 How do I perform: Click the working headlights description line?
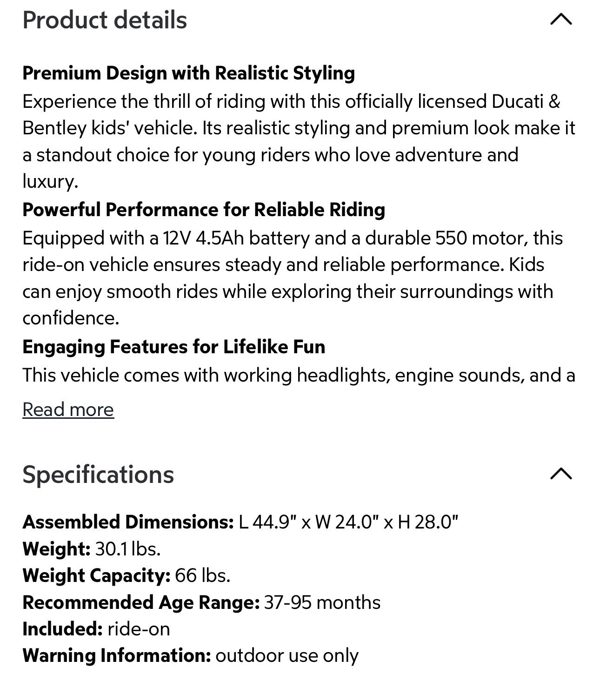point(299,375)
